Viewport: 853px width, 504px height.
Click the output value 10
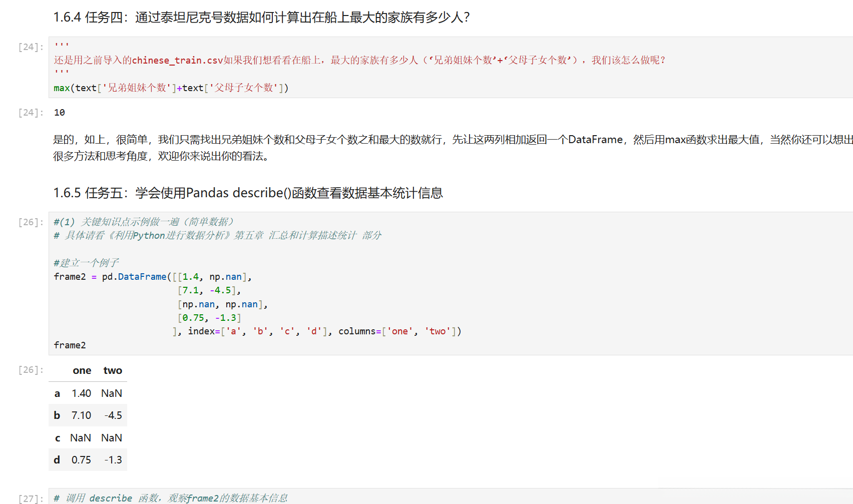pyautogui.click(x=60, y=113)
